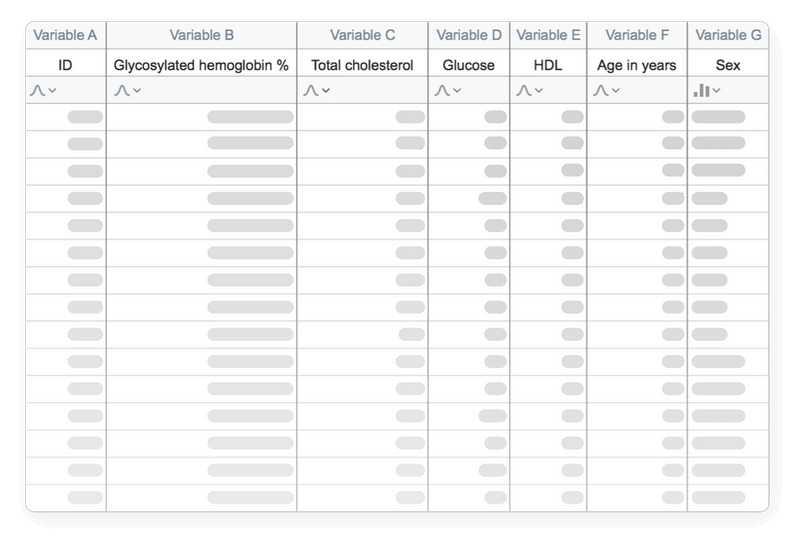Select the first data cell under ID
The width and height of the screenshot is (800, 547).
(x=65, y=117)
